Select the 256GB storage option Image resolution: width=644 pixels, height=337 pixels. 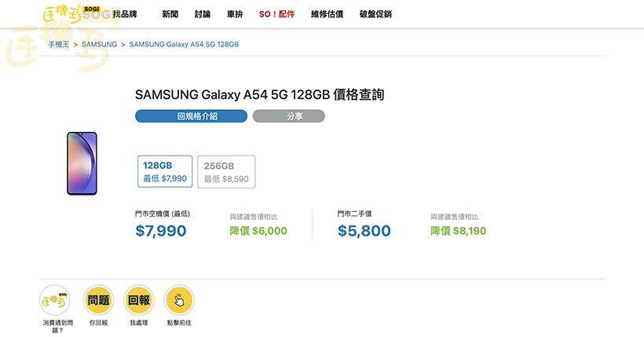(226, 172)
